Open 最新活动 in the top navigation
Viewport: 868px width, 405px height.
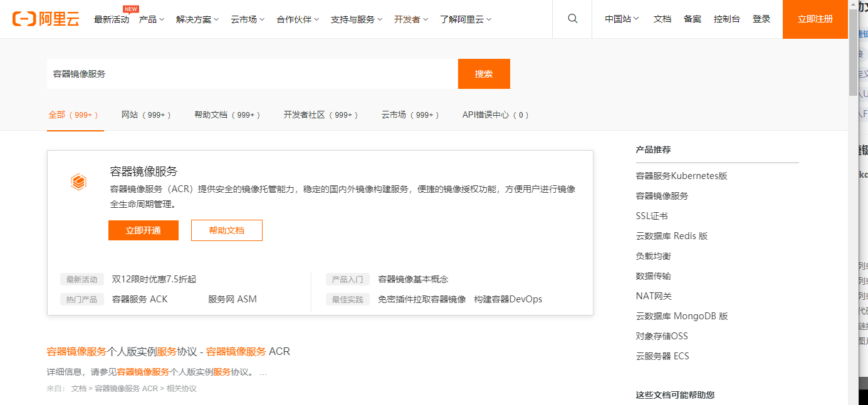[112, 19]
